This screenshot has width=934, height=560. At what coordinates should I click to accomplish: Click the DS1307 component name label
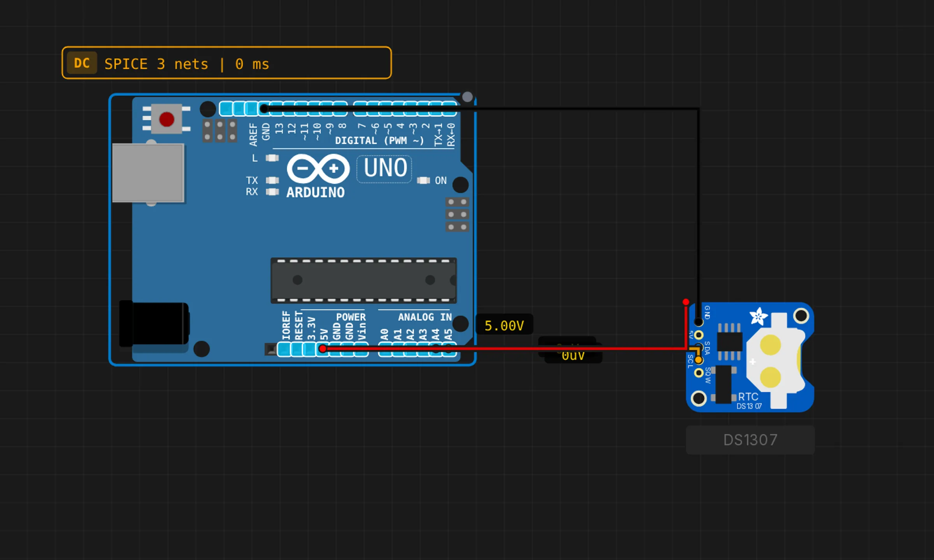coord(750,440)
